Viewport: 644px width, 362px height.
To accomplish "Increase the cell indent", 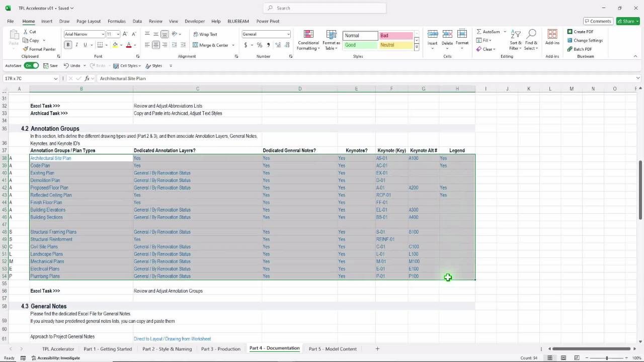I will point(183,45).
